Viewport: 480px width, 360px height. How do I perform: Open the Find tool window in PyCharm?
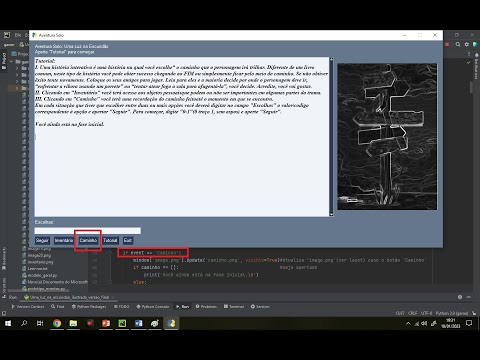[57, 306]
